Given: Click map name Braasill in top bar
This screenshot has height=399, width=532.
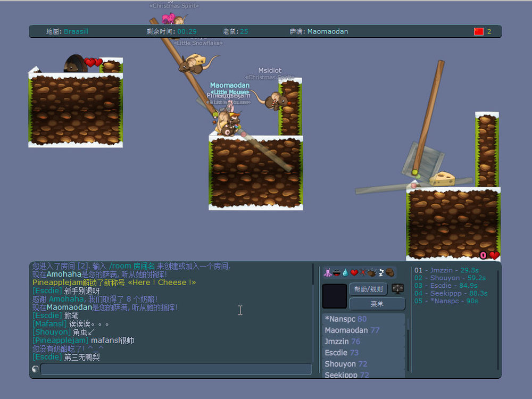Looking at the screenshot, I should tap(76, 31).
